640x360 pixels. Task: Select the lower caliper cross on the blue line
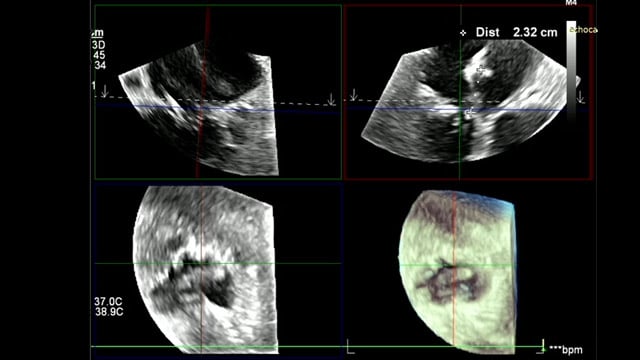(470, 111)
